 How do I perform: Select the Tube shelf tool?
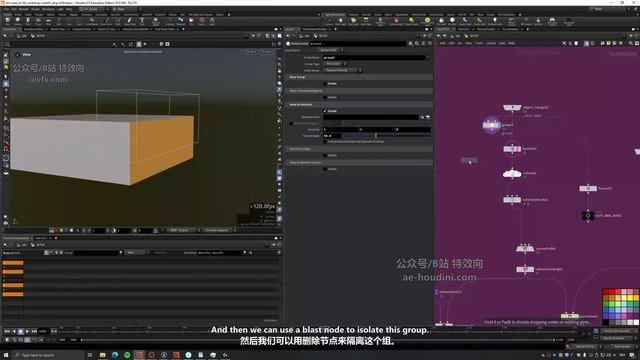click(28, 21)
